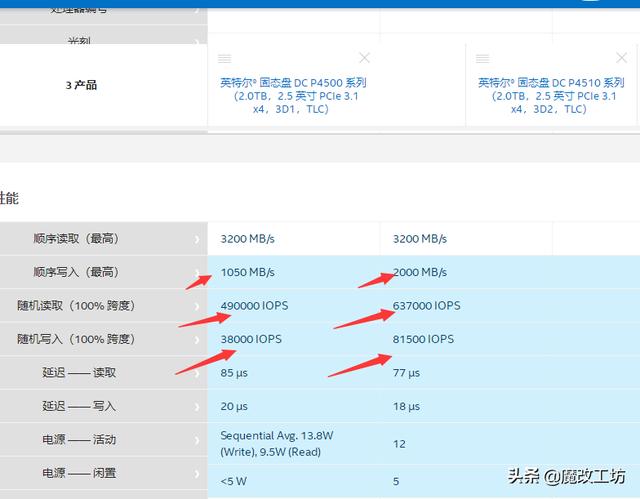Screen dimensions: 640x499
Task: Select the 电源——闲置 label
Action: tap(79, 473)
